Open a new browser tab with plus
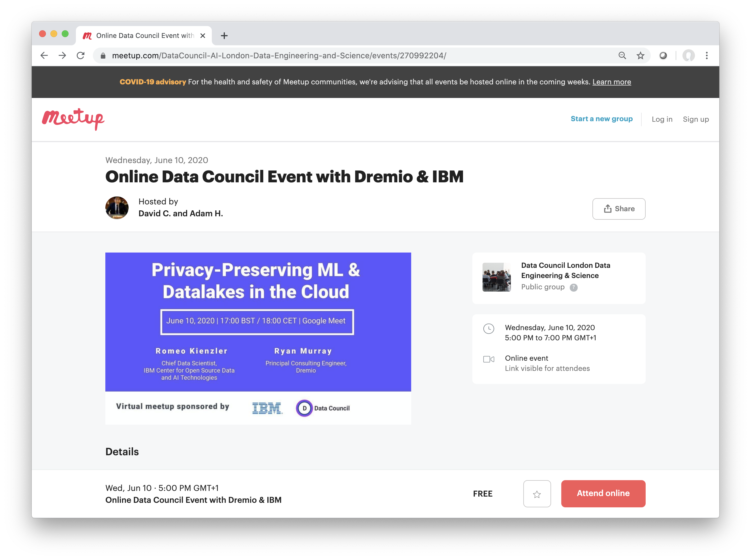751x560 pixels. pyautogui.click(x=224, y=36)
